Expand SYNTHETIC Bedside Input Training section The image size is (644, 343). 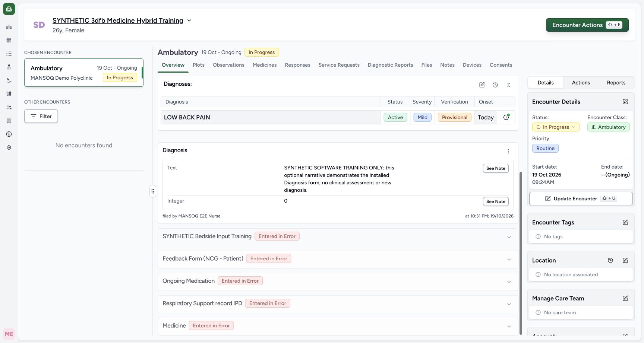338,237
